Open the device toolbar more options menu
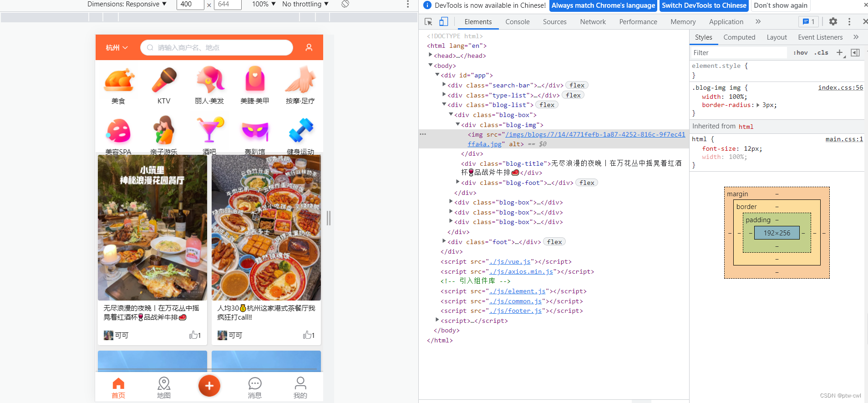The image size is (868, 403). click(407, 5)
